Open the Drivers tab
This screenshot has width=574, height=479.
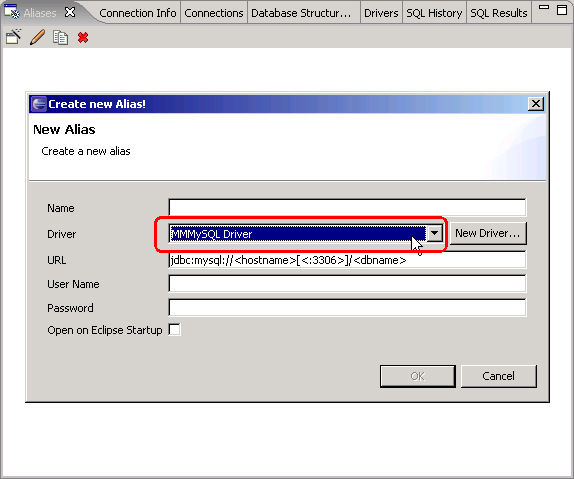pyautogui.click(x=381, y=13)
